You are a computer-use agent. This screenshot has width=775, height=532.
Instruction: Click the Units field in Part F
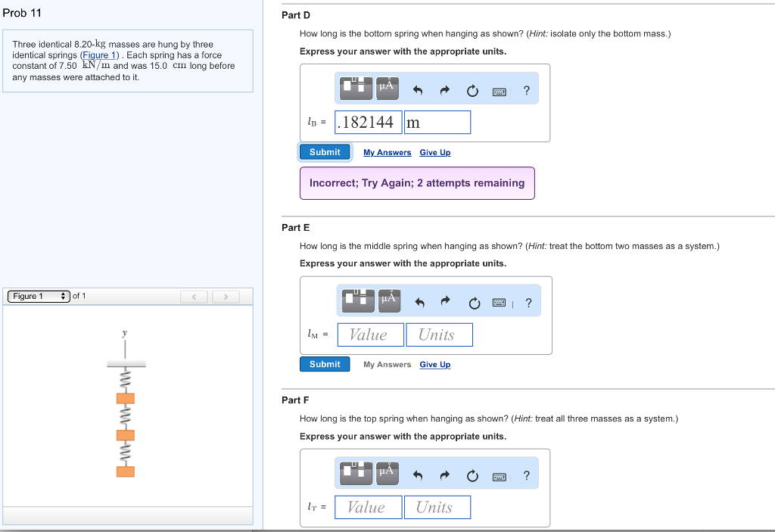click(437, 507)
